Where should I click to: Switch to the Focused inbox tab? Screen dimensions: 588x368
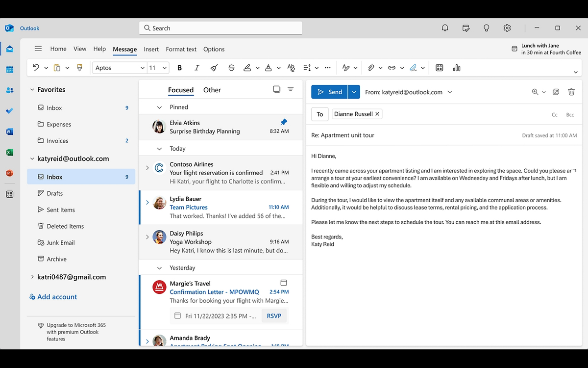click(x=181, y=90)
